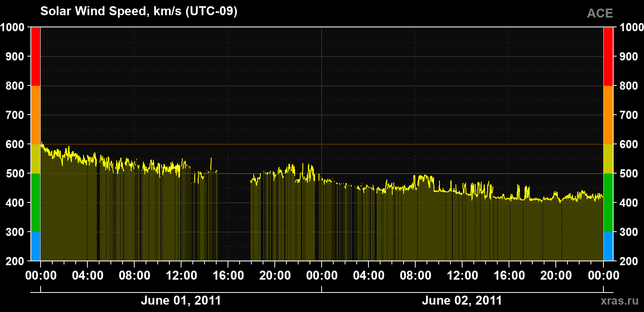This screenshot has height=312, width=644.
Task: Pick the green band on the left scale
Action: click(x=36, y=203)
